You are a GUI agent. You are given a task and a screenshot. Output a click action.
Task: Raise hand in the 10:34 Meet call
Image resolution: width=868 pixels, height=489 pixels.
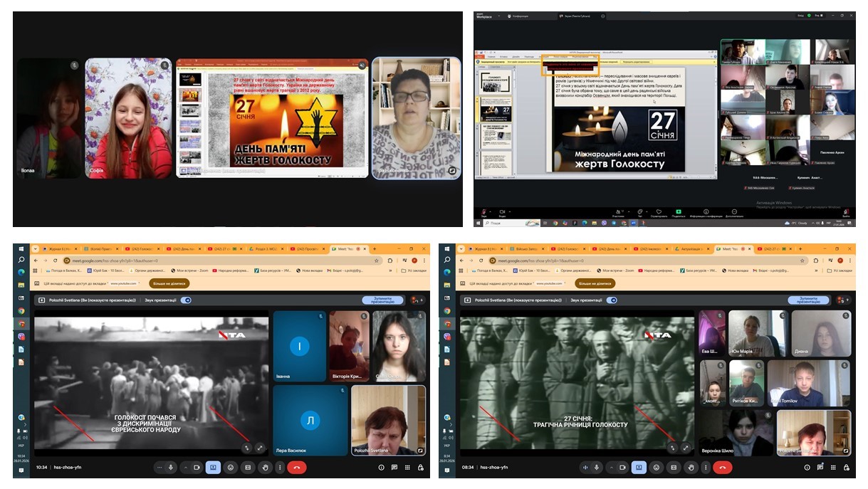click(x=265, y=468)
